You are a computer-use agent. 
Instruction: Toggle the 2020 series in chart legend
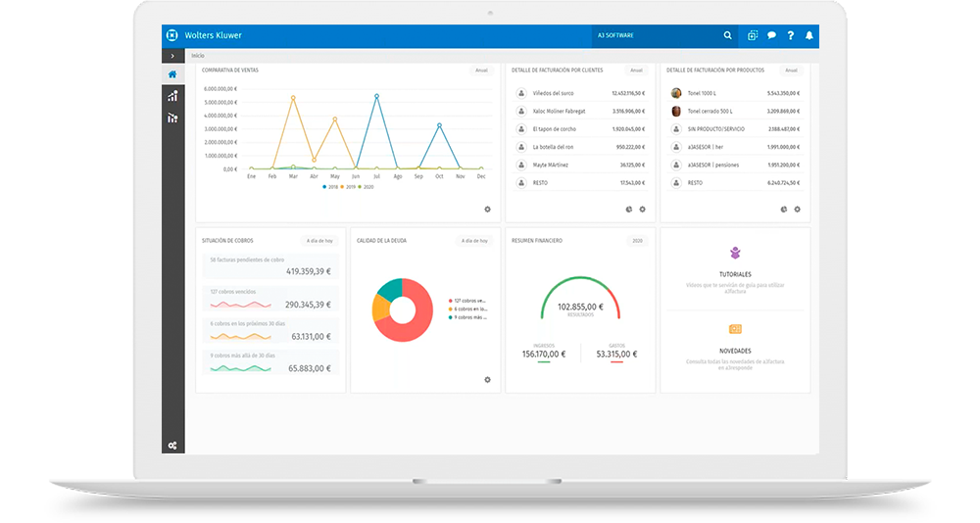[366, 186]
